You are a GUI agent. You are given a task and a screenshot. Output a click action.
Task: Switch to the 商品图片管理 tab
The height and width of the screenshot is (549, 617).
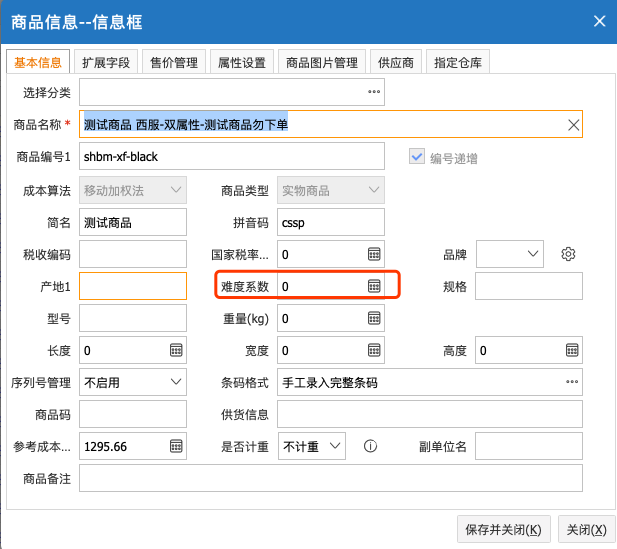click(x=322, y=62)
